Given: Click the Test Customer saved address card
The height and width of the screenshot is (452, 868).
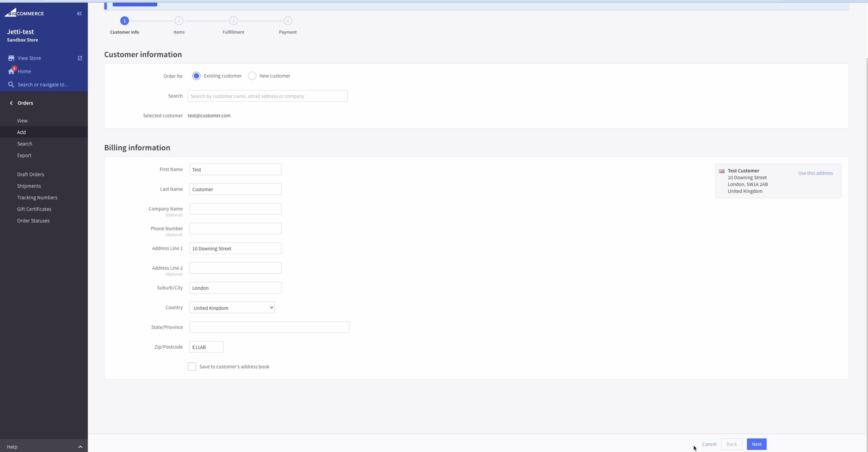Looking at the screenshot, I should click(x=778, y=181).
